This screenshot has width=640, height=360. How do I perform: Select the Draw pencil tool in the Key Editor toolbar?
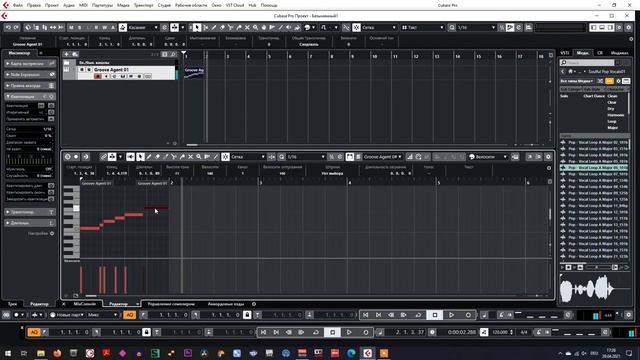[x=149, y=157]
